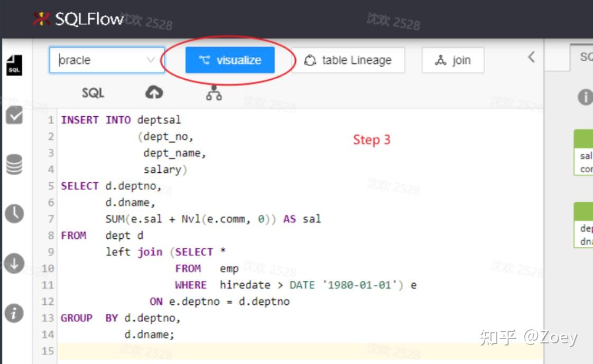Collapse the editor panel using the left-pointing chevron
The width and height of the screenshot is (593, 364).
tap(531, 57)
